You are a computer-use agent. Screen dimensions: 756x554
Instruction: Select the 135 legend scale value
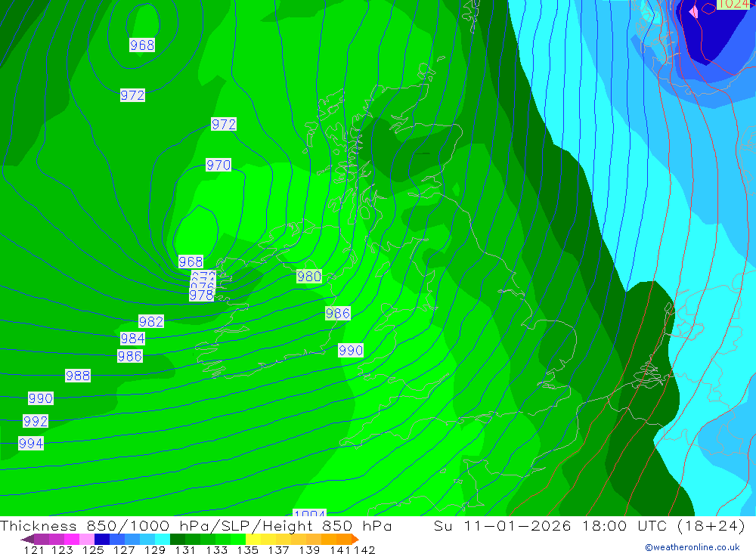point(247,549)
